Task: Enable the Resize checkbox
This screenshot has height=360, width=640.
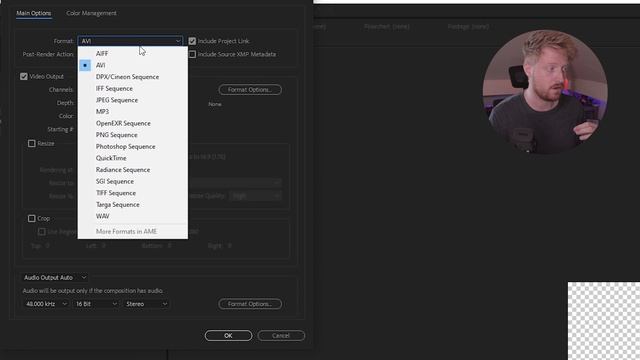Action: pyautogui.click(x=31, y=143)
